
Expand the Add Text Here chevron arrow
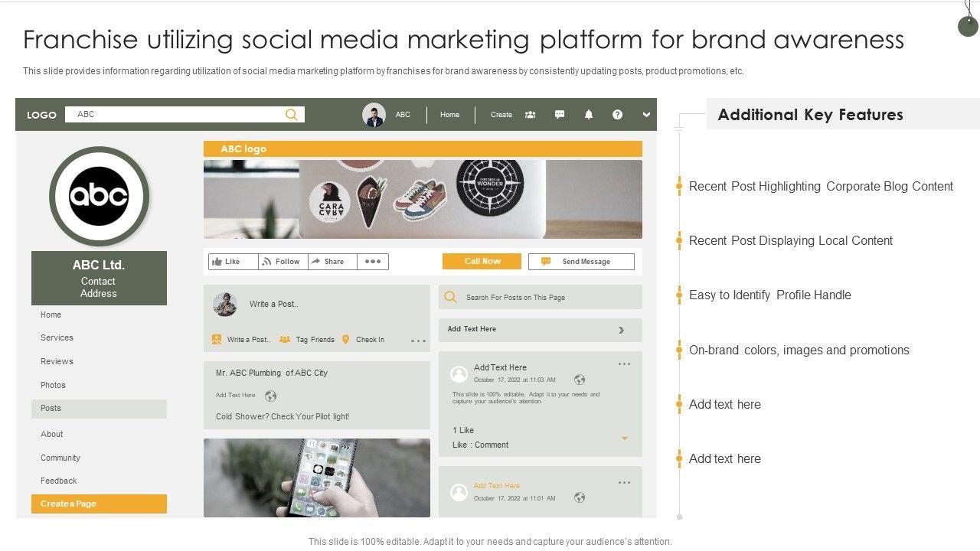click(621, 331)
